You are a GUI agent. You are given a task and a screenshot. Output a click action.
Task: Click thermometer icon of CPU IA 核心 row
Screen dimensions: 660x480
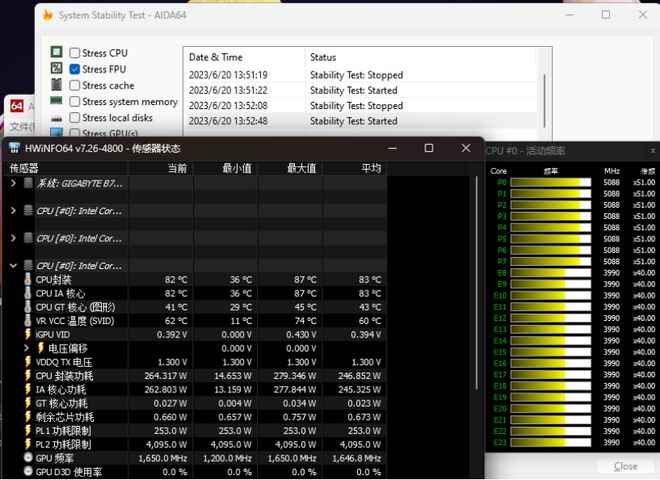(28, 293)
